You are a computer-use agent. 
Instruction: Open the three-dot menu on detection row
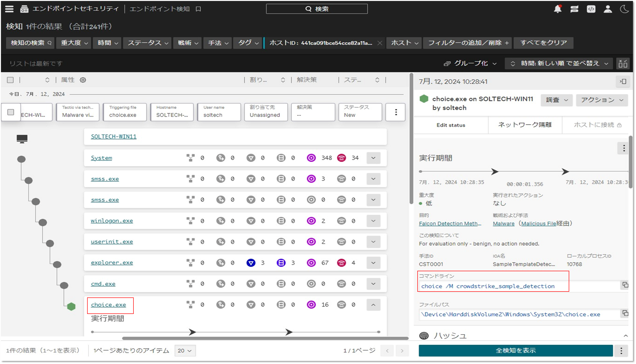pos(396,112)
